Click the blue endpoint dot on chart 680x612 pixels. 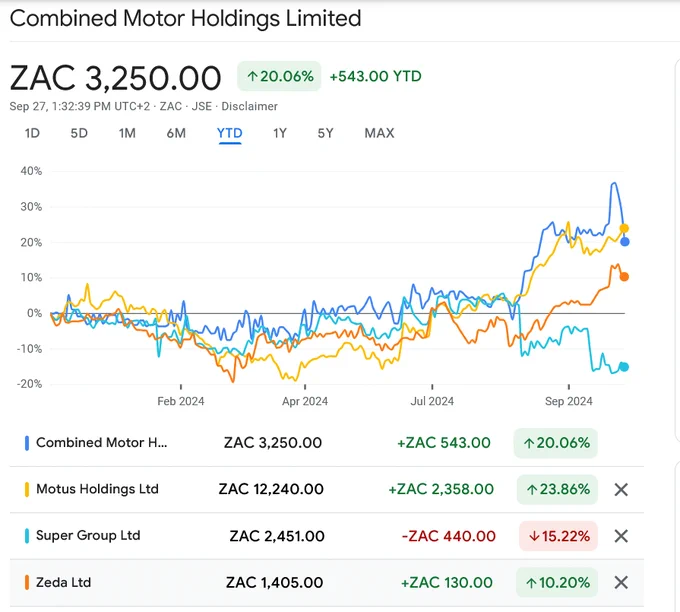click(624, 242)
